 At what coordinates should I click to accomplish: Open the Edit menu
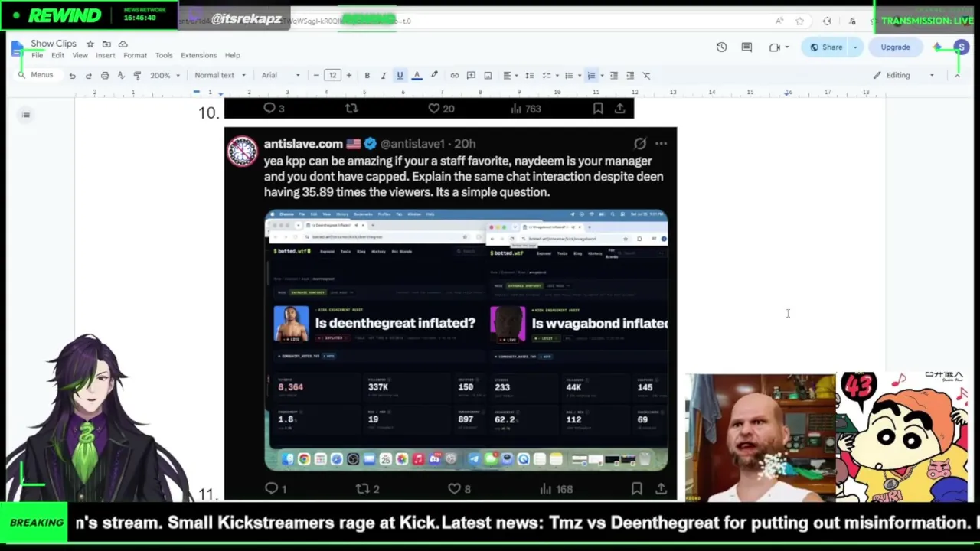(57, 55)
